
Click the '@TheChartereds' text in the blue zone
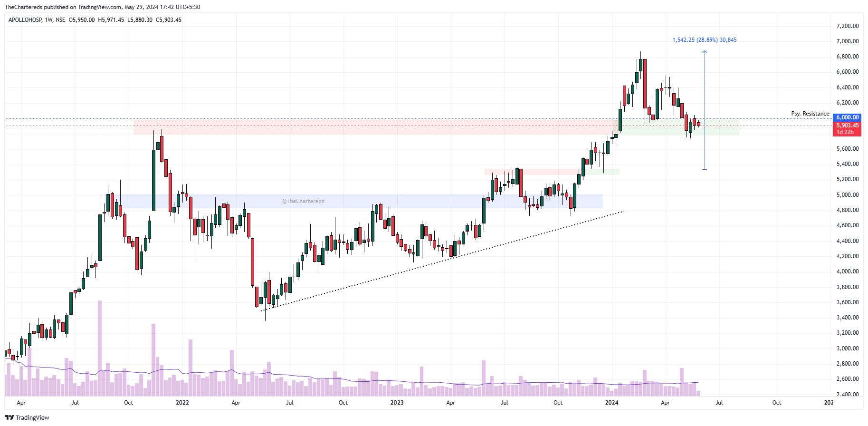(303, 201)
